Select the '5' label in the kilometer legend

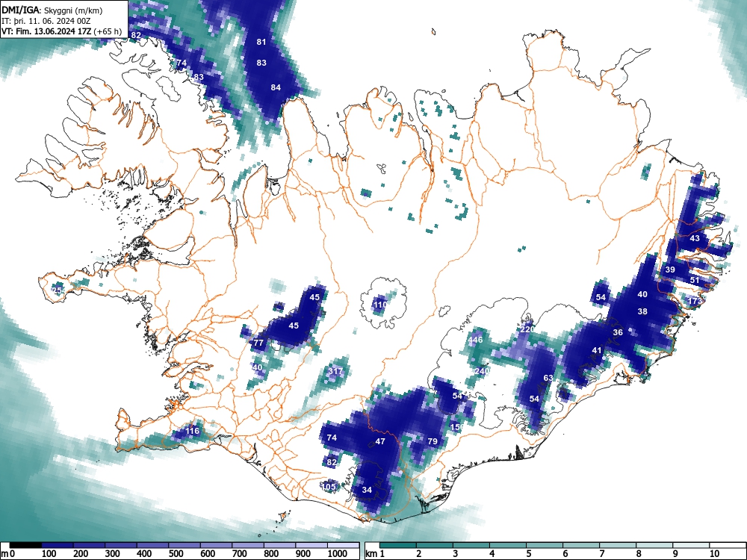pos(528,553)
